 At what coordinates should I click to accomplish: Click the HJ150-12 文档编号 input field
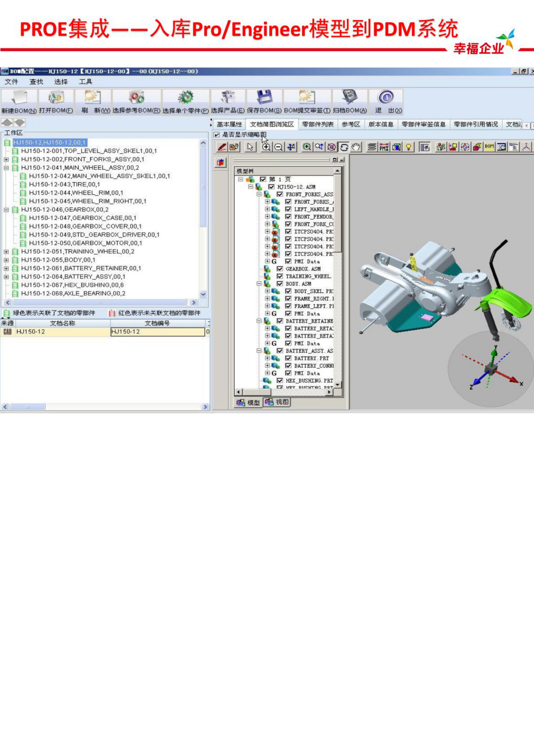click(x=157, y=332)
